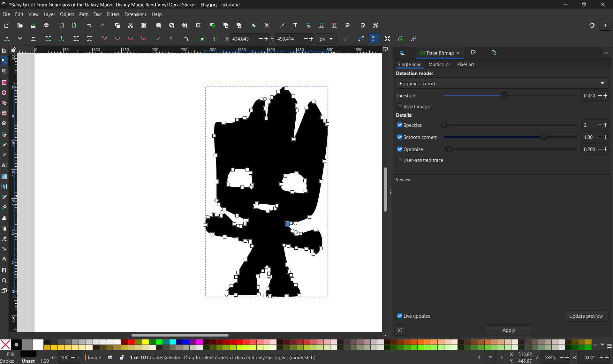The height and width of the screenshot is (364, 613).
Task: Open the px units dropdown
Action: 326,39
